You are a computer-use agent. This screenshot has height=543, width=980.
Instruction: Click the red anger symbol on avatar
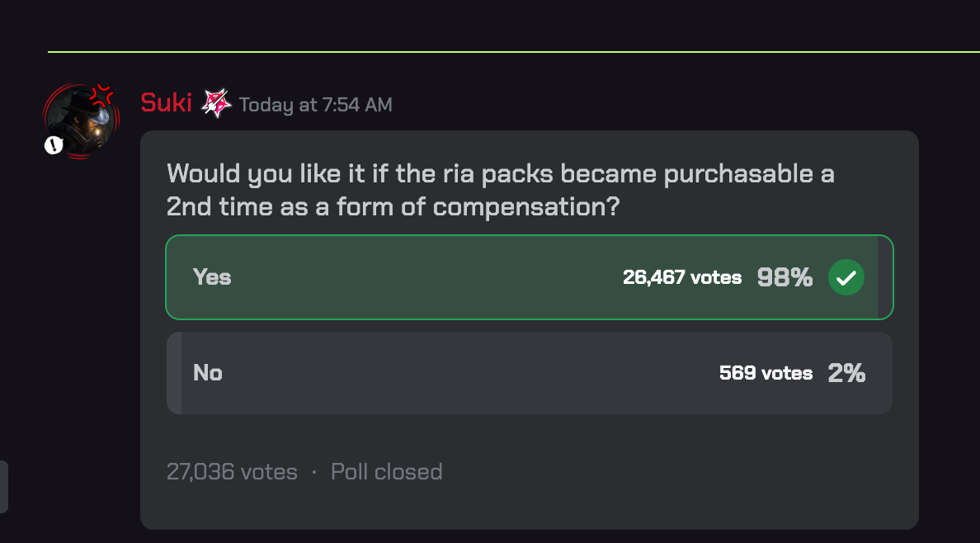(101, 95)
